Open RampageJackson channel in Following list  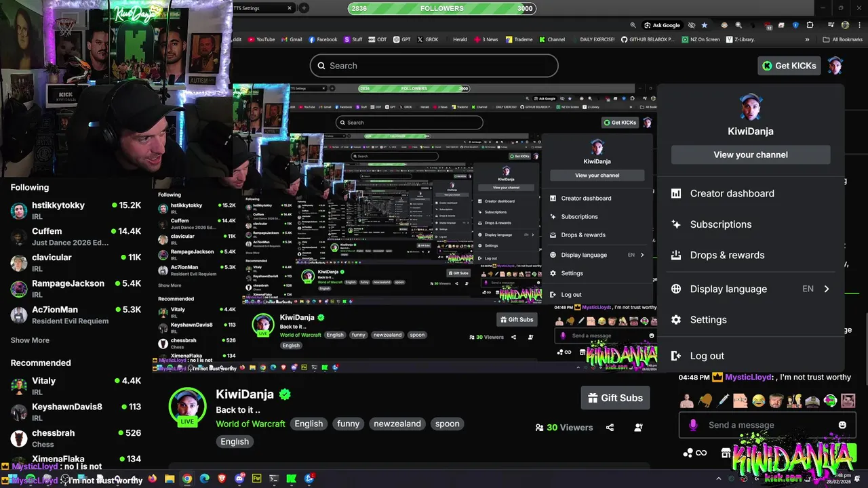point(76,289)
